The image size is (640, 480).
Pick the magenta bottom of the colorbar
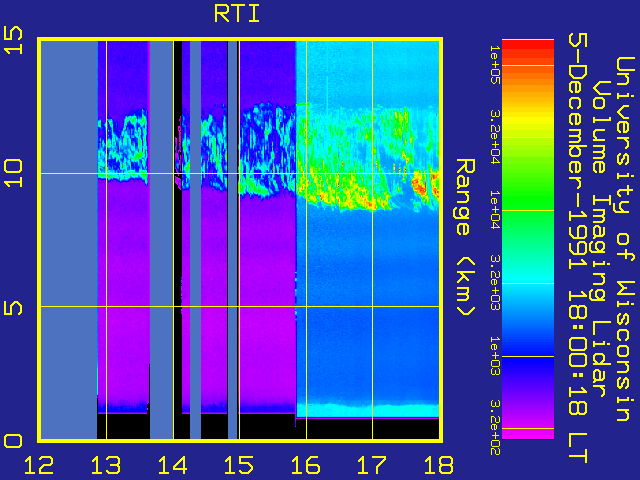tap(528, 431)
